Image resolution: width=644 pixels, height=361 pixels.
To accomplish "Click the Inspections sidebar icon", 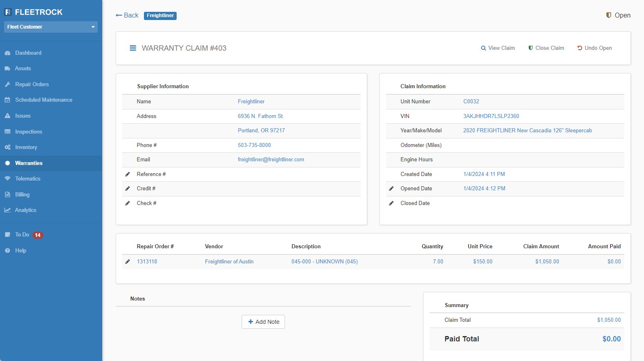I will pos(7,132).
